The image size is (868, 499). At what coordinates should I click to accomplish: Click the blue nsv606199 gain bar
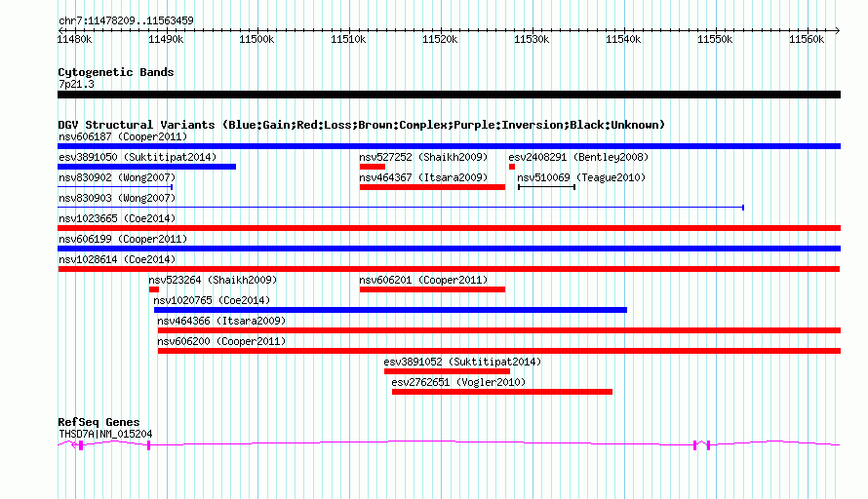(x=449, y=249)
